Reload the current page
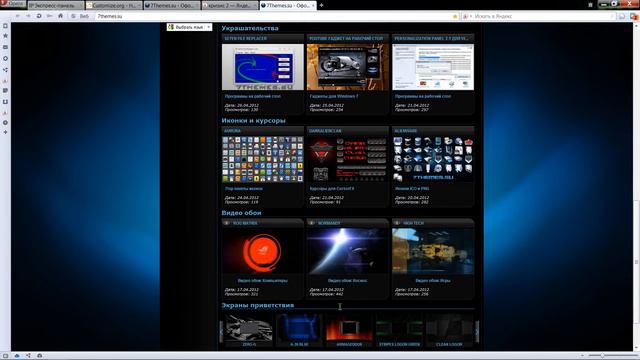 click(39, 16)
